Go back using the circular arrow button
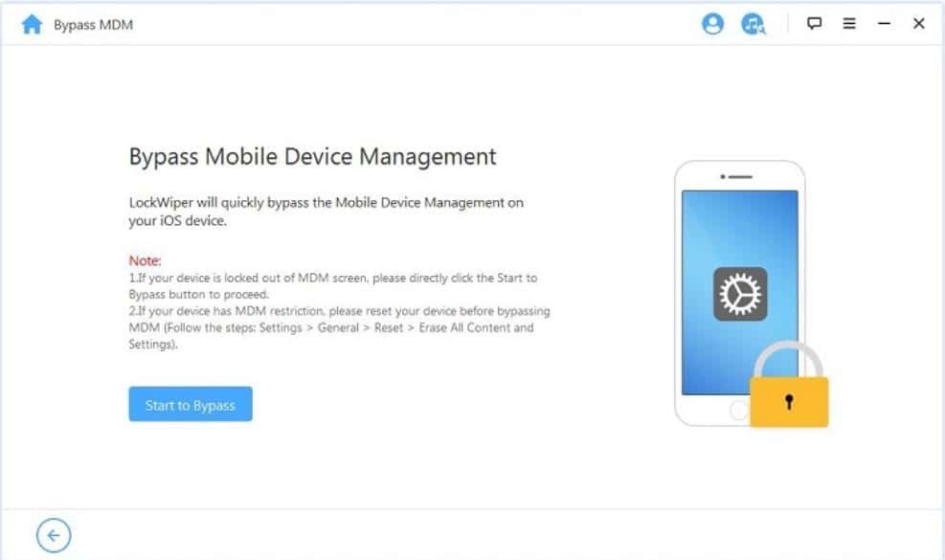 pyautogui.click(x=54, y=535)
